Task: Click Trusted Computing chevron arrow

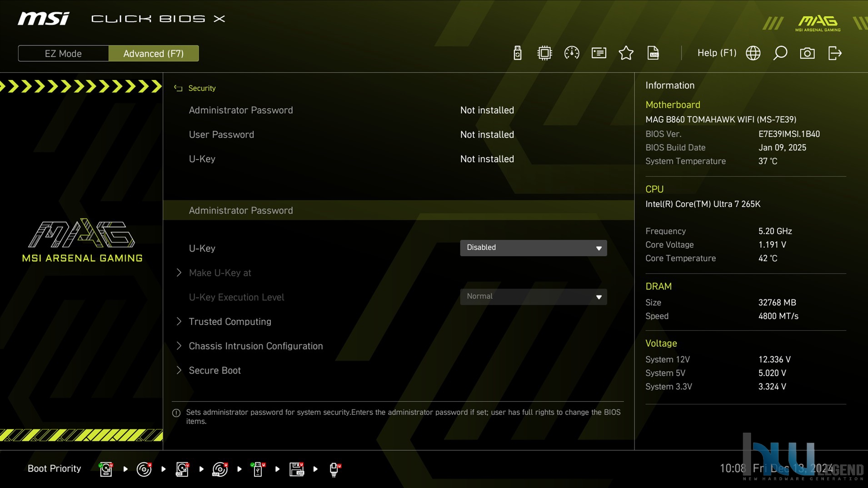Action: pos(179,322)
